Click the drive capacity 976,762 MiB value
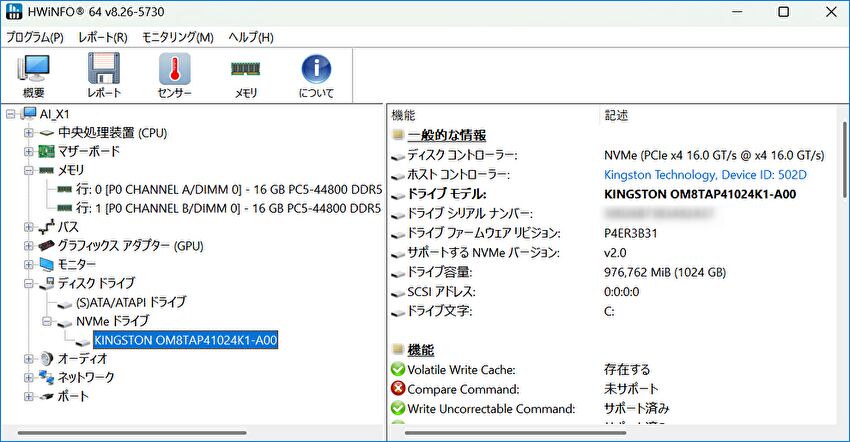 (x=665, y=272)
